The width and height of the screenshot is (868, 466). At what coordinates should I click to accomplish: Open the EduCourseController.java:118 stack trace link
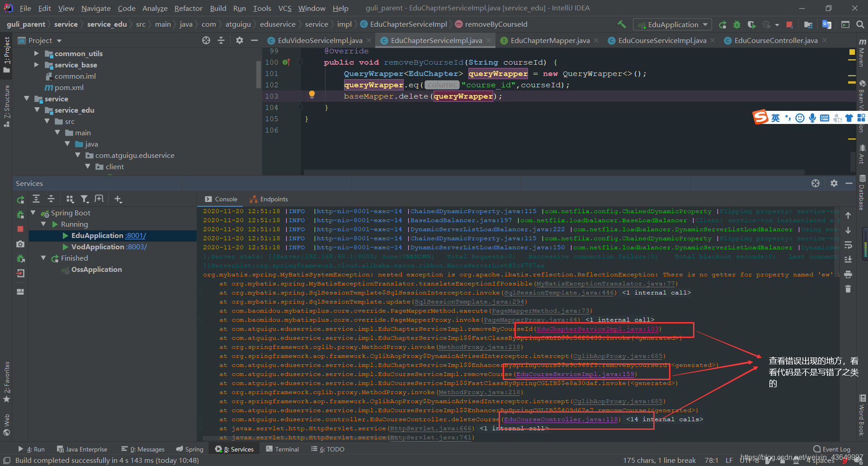point(561,419)
